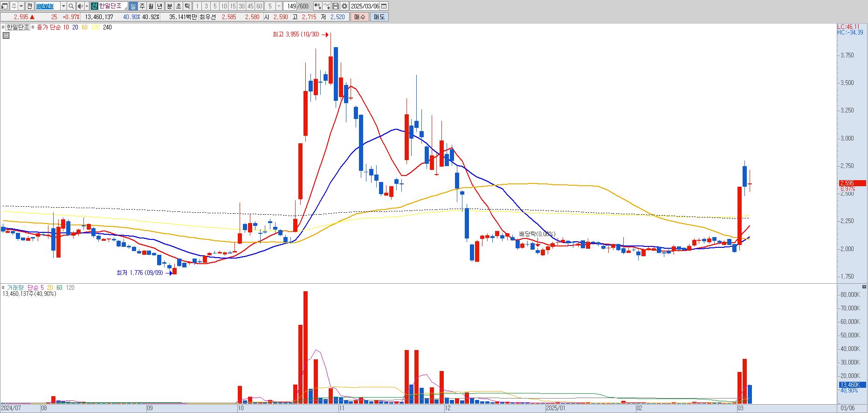Click the 매수 buy button

pos(360,17)
